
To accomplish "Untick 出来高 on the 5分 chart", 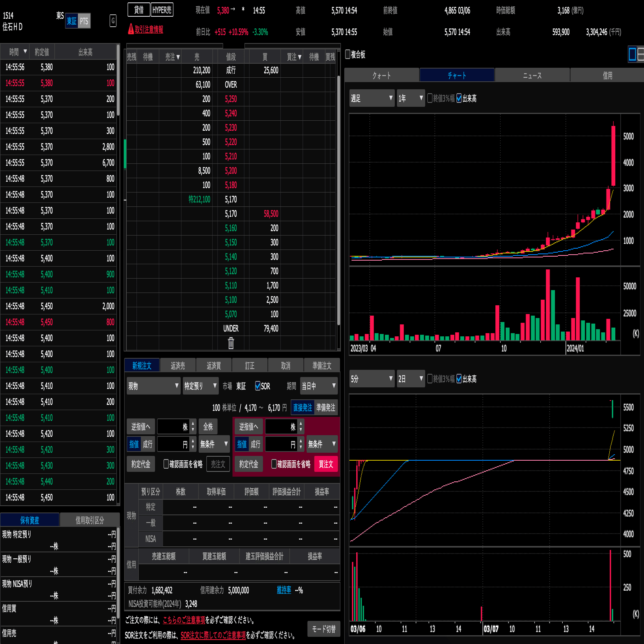I will (459, 379).
